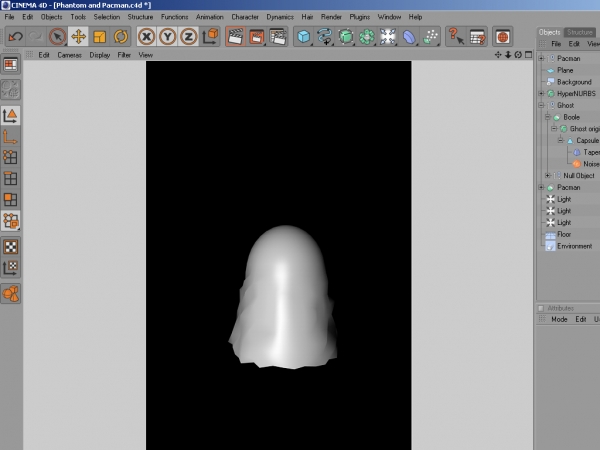This screenshot has height=450, width=600.
Task: Open the array modeling objects icon
Action: point(367,37)
